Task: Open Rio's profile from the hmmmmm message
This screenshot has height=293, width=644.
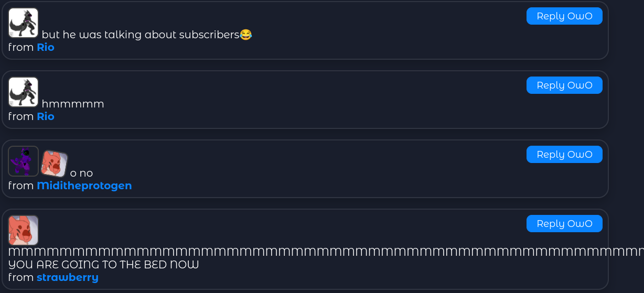Action: [x=46, y=117]
